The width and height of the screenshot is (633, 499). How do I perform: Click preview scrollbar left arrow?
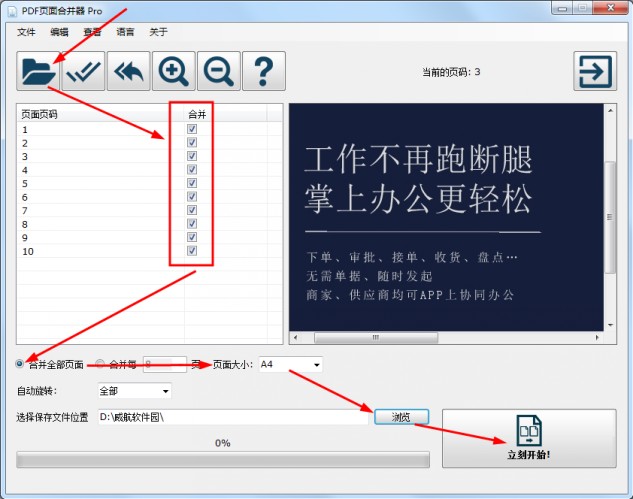pyautogui.click(x=296, y=338)
